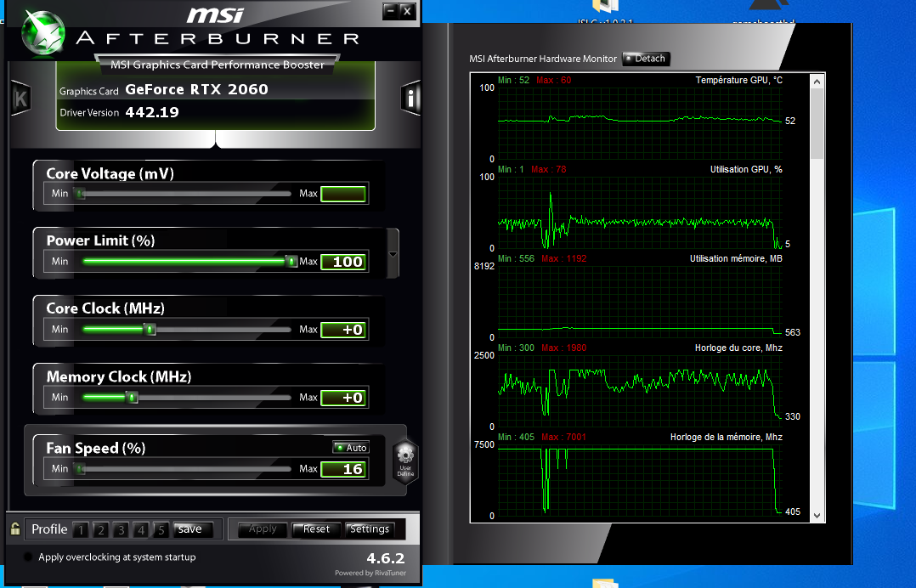This screenshot has height=588, width=916.
Task: Click the Fan Speed slider handle
Action: (x=81, y=469)
